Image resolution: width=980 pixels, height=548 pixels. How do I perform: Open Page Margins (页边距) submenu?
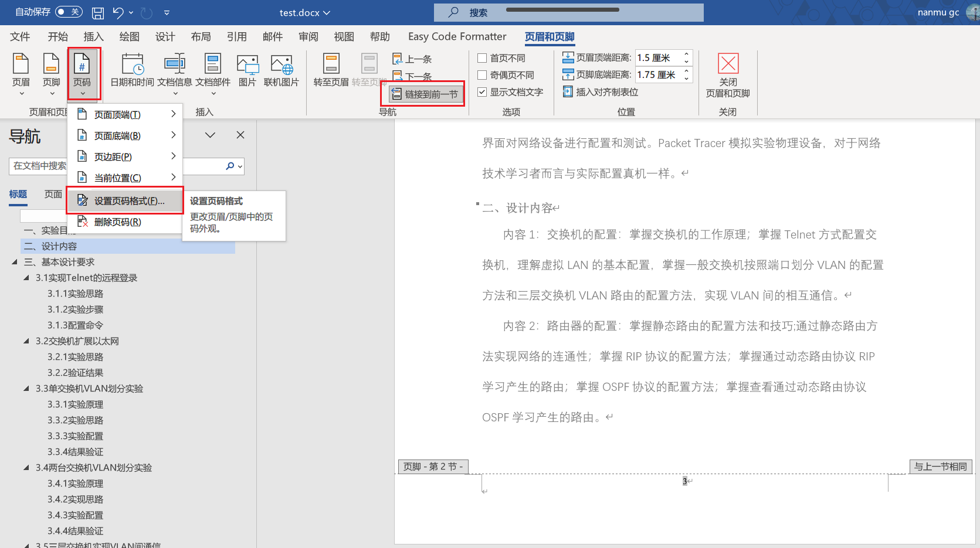coord(126,156)
